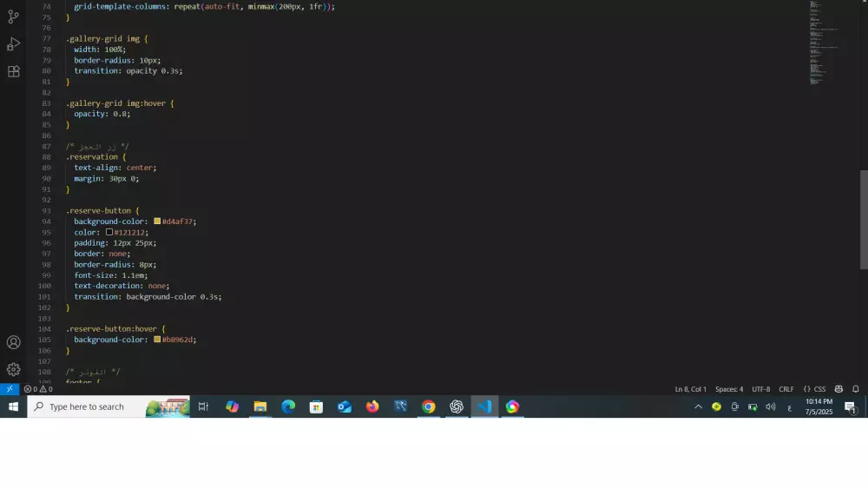Click the 'text-decoration: none;' line
Image resolution: width=868 pixels, height=489 pixels.
[122, 286]
